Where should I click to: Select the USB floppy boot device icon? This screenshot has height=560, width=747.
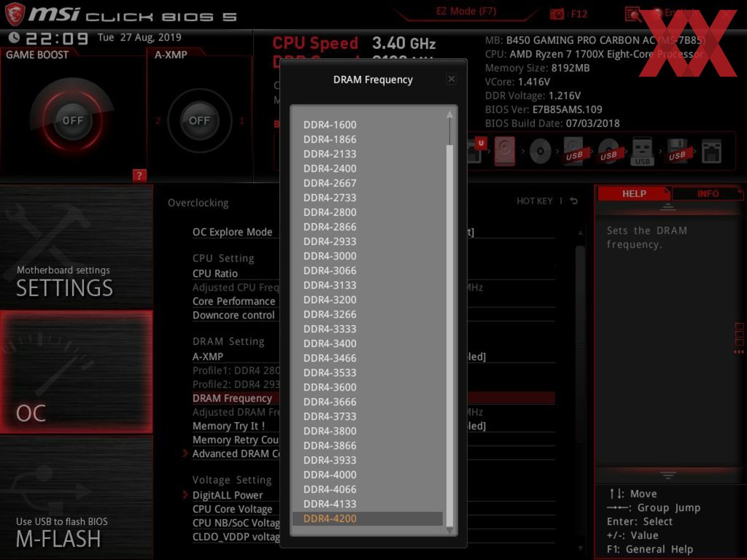point(677,151)
